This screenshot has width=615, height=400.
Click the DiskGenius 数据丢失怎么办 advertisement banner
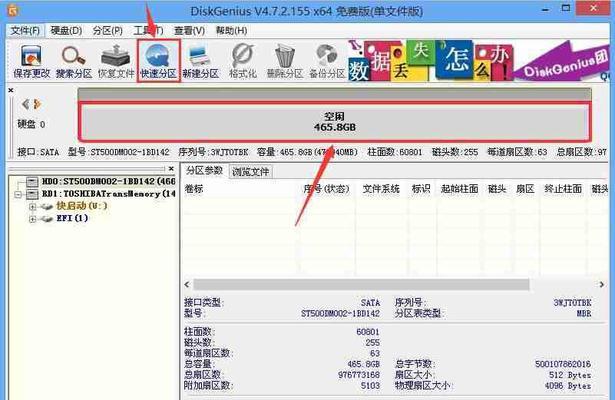tap(479, 61)
